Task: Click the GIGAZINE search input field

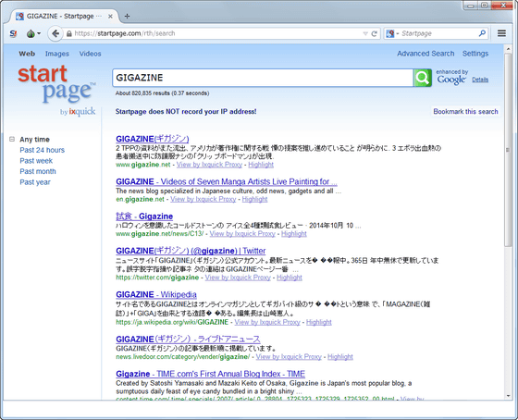Action: point(263,78)
